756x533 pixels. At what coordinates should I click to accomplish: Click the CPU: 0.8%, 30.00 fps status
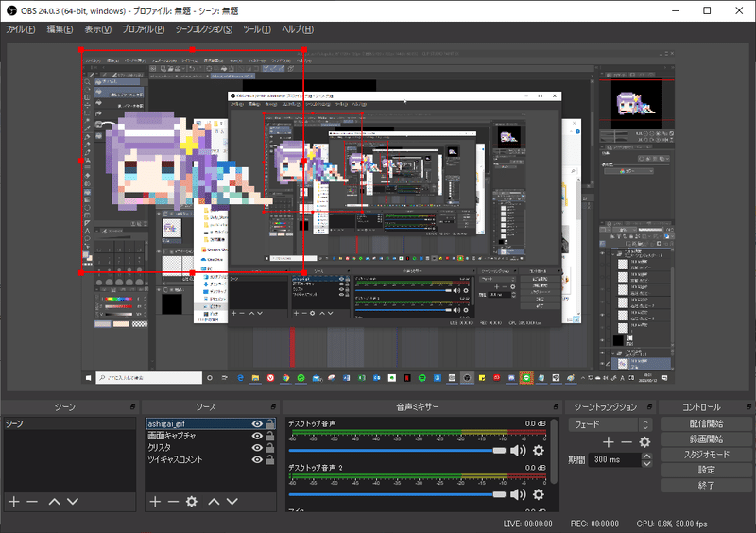click(672, 524)
